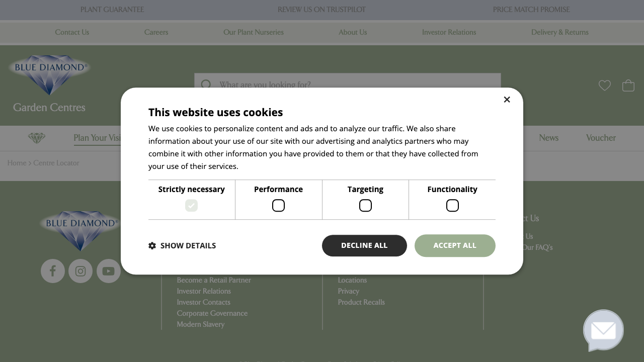Open the Investor Relations top link
The width and height of the screenshot is (644, 362).
pyautogui.click(x=449, y=32)
